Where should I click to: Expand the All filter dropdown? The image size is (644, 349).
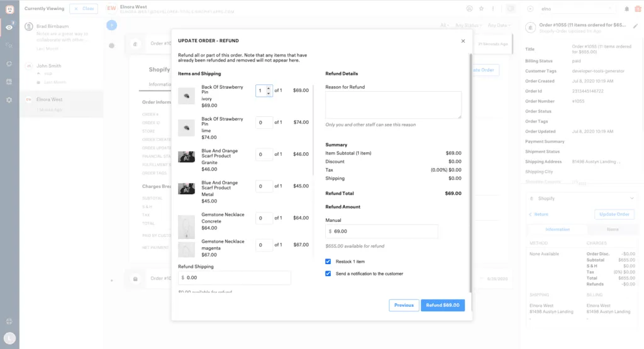pyautogui.click(x=445, y=26)
